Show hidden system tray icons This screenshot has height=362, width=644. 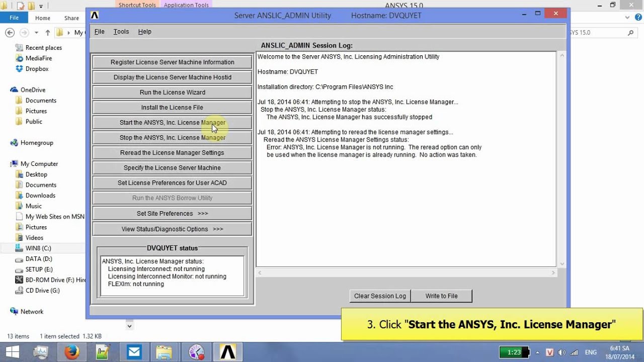tap(537, 352)
